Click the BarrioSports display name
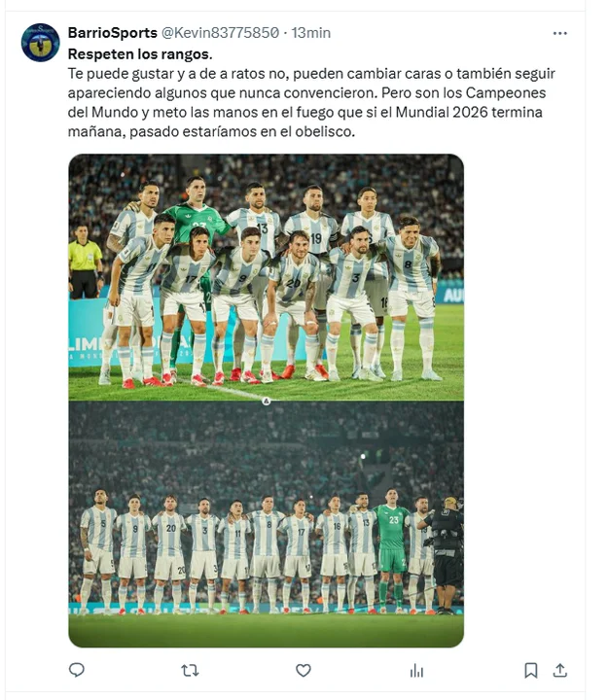Screen dimensions: 609x700 click(x=113, y=33)
